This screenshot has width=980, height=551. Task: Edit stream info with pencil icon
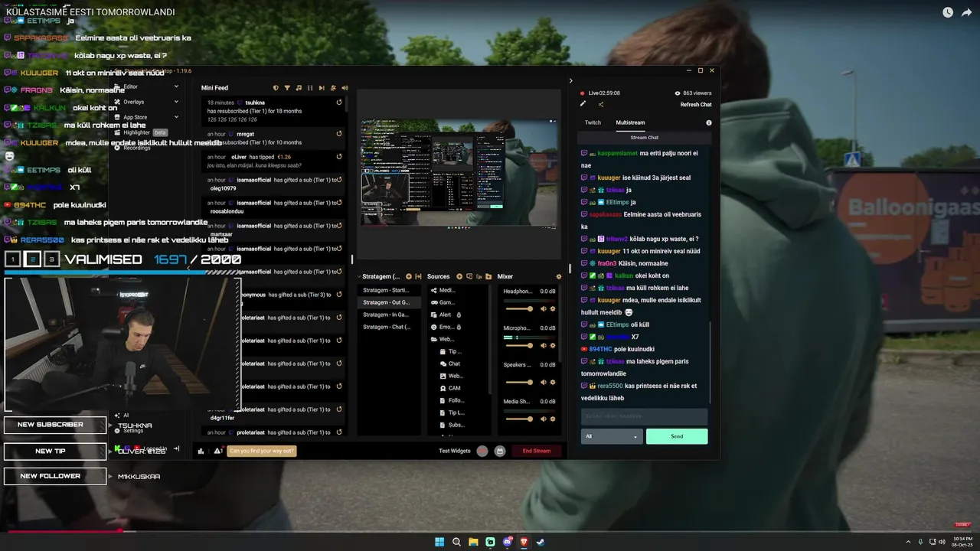click(583, 104)
